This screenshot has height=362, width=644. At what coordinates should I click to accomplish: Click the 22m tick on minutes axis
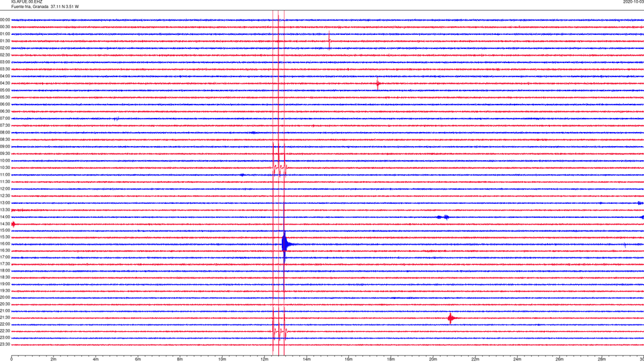[475, 359]
